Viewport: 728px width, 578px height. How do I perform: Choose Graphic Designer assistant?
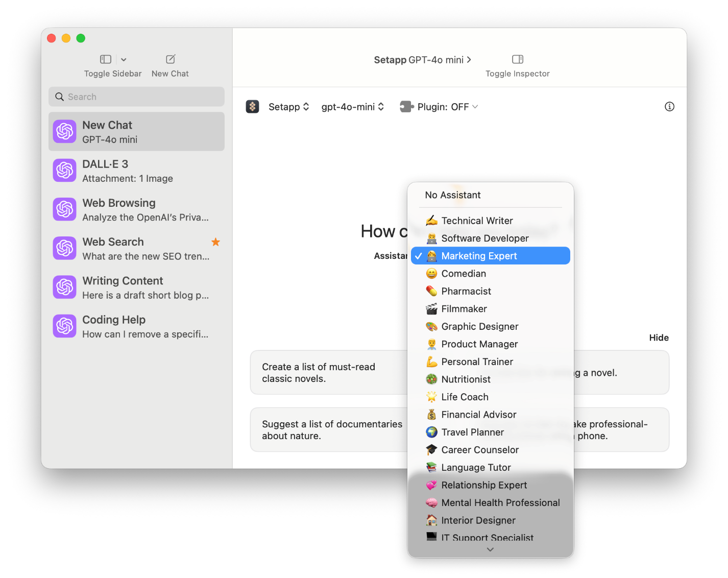pyautogui.click(x=491, y=326)
